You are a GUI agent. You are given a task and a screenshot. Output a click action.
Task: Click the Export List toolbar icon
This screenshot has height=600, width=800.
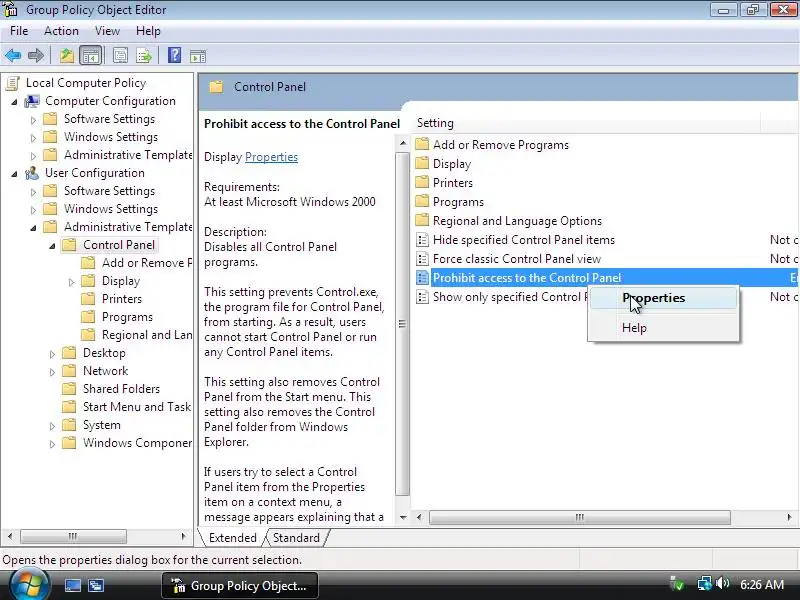[x=144, y=55]
